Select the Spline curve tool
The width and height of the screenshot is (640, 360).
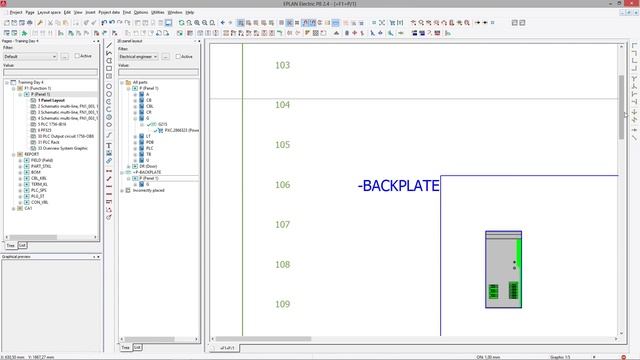point(109,135)
